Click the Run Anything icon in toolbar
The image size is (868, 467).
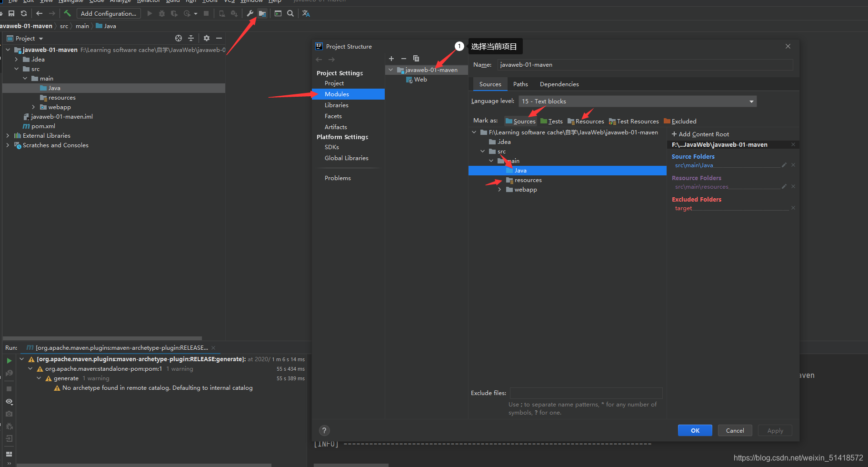coord(278,13)
